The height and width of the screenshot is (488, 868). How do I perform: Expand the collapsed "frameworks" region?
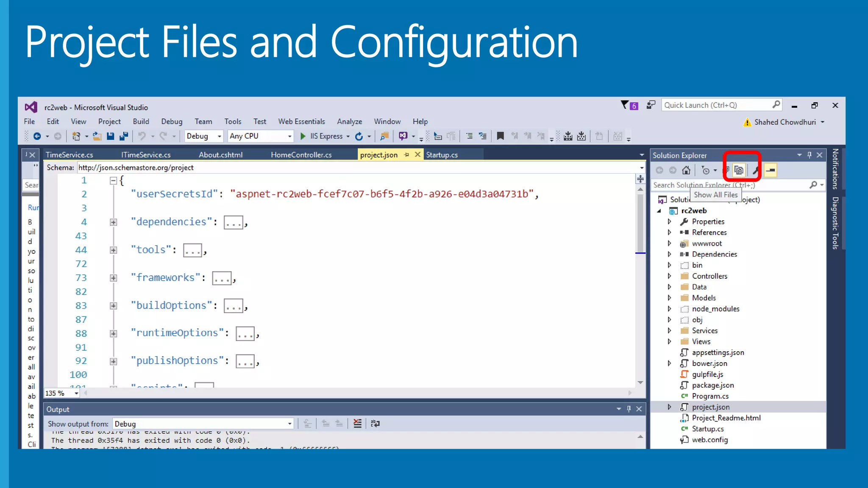[x=113, y=278]
